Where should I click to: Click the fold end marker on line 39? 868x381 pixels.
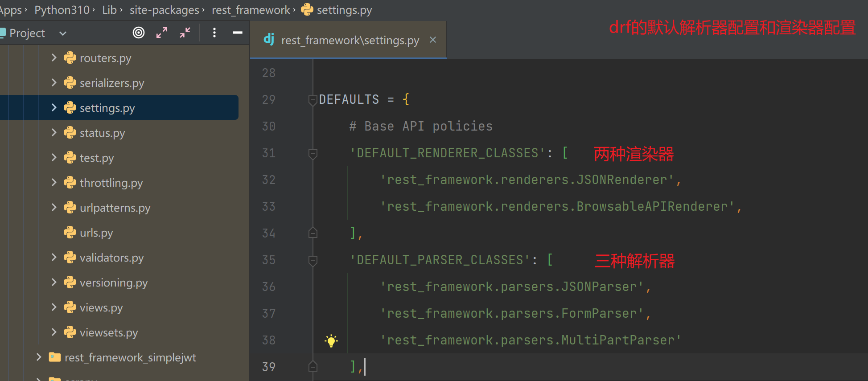[313, 366]
